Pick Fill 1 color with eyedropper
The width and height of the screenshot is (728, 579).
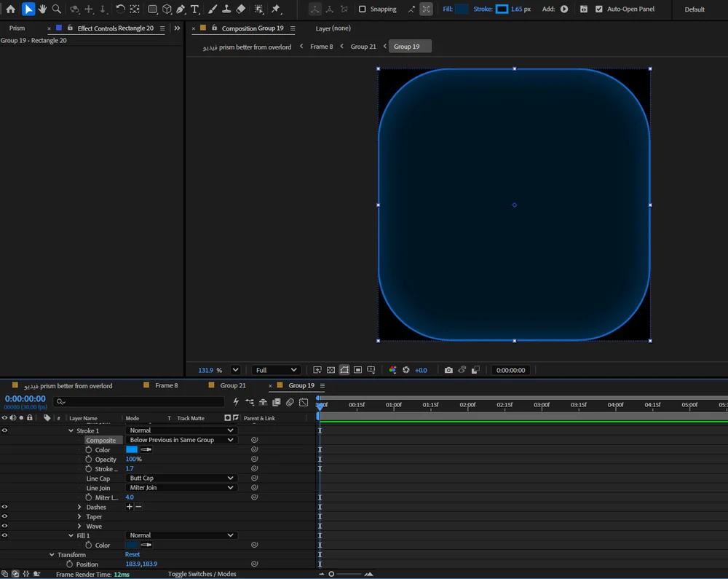[146, 545]
